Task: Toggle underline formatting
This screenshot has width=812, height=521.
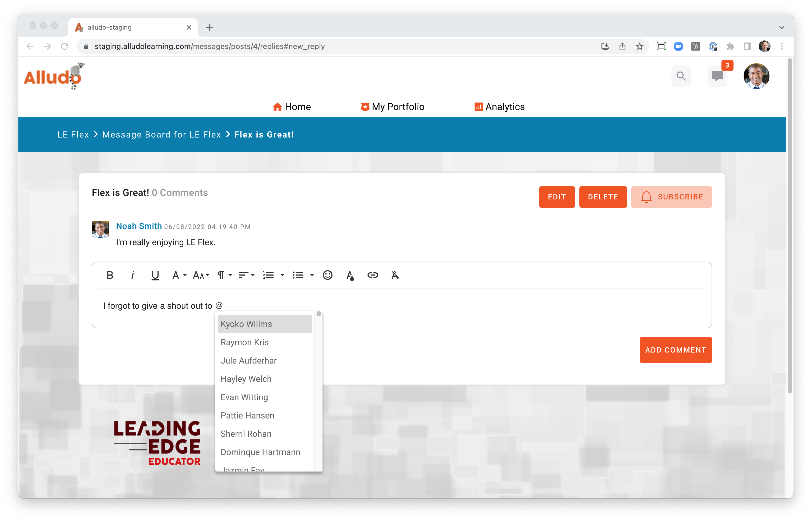Action: (x=155, y=275)
